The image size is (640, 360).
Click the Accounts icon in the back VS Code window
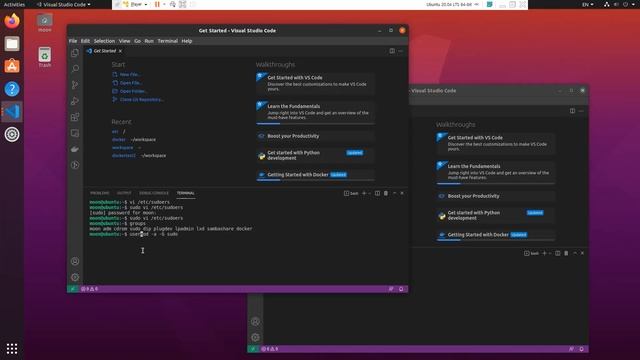click(256, 321)
